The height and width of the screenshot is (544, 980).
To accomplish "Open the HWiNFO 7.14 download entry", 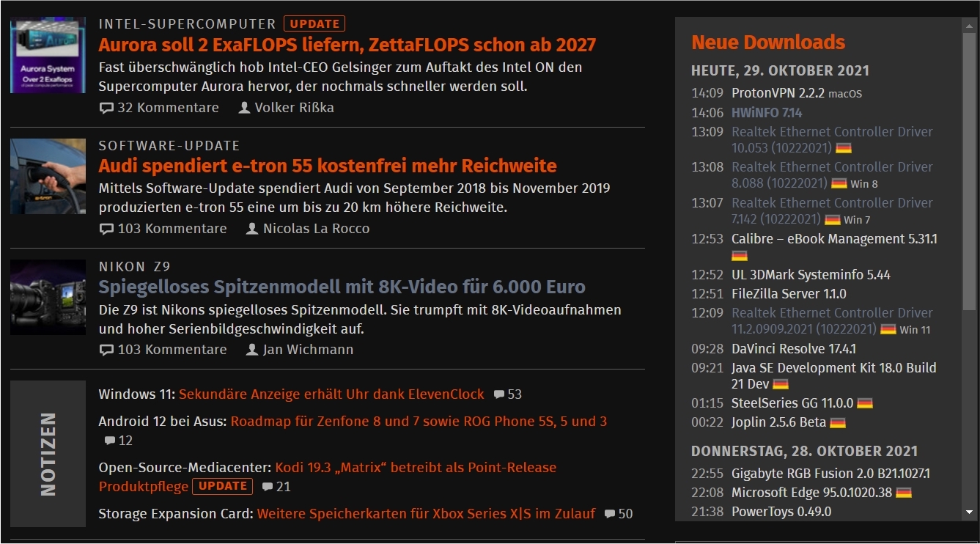I will (767, 113).
